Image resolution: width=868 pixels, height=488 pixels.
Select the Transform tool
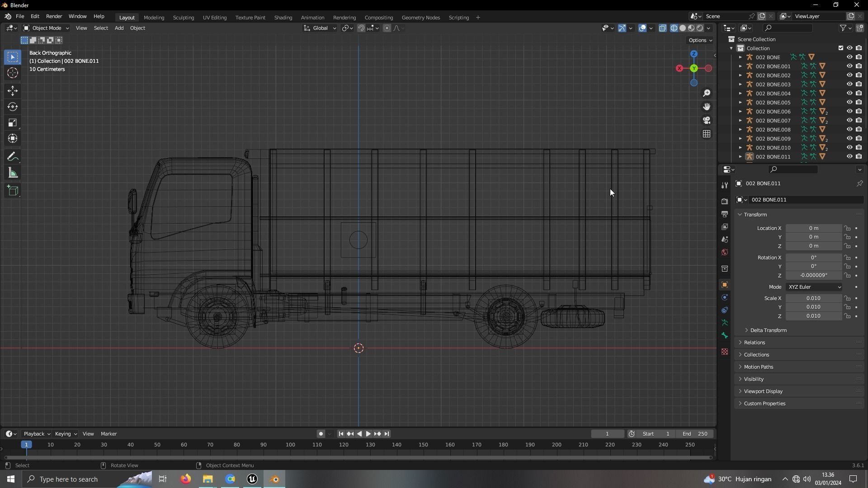(x=13, y=138)
